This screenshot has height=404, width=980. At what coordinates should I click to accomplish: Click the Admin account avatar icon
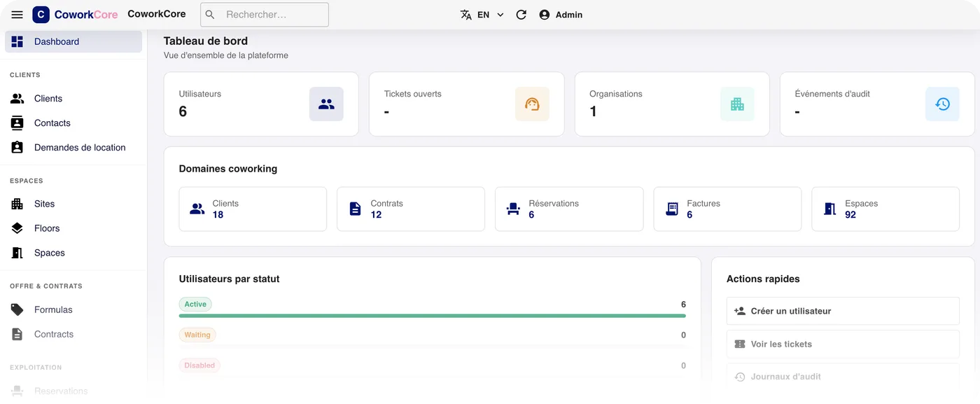point(545,15)
